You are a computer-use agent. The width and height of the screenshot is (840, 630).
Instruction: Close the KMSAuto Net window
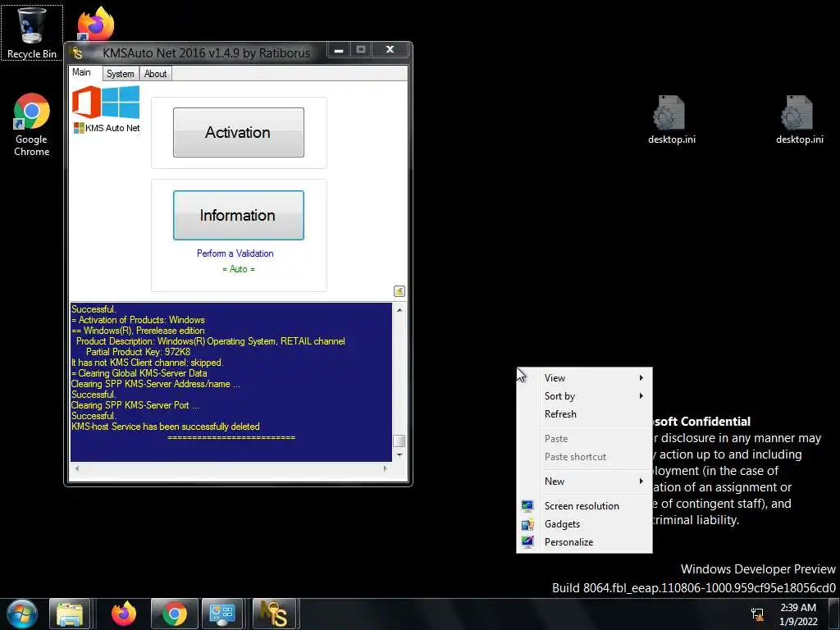(x=390, y=50)
